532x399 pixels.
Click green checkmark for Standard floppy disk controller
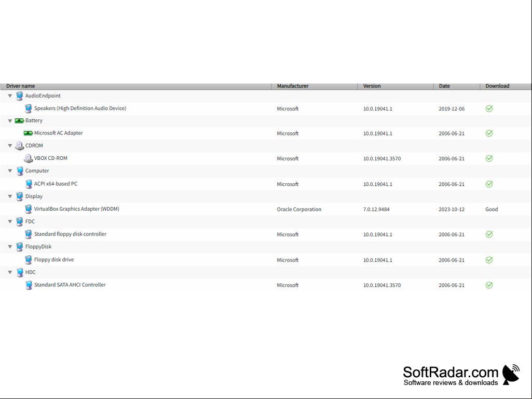489,235
